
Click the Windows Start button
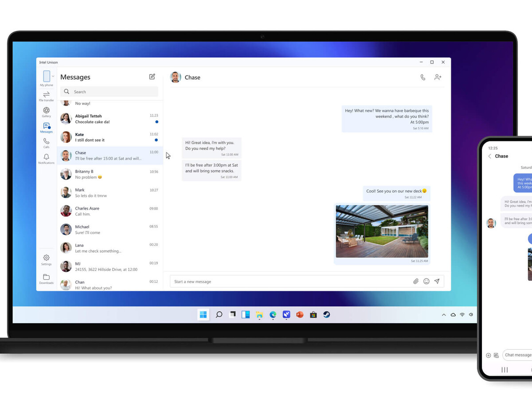pyautogui.click(x=203, y=315)
